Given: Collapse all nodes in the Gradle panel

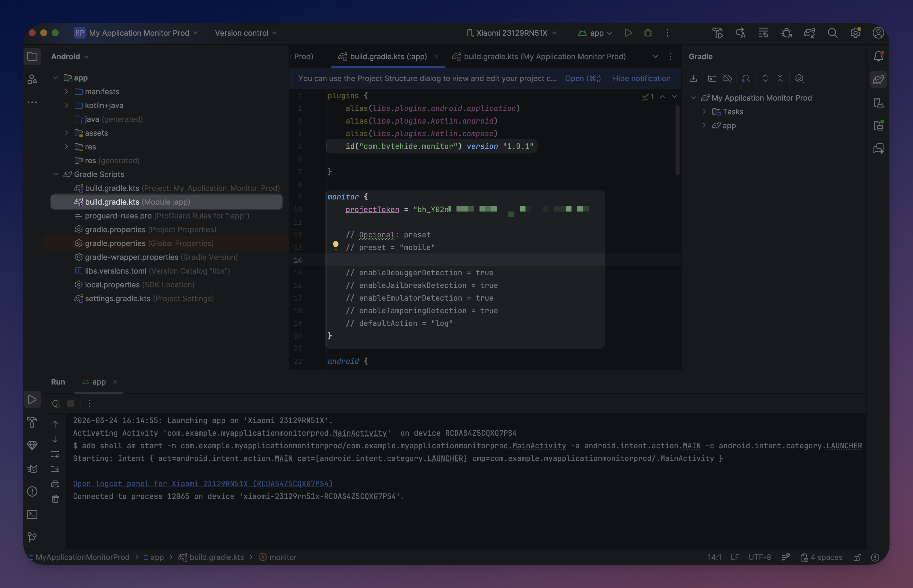Looking at the screenshot, I should [780, 78].
